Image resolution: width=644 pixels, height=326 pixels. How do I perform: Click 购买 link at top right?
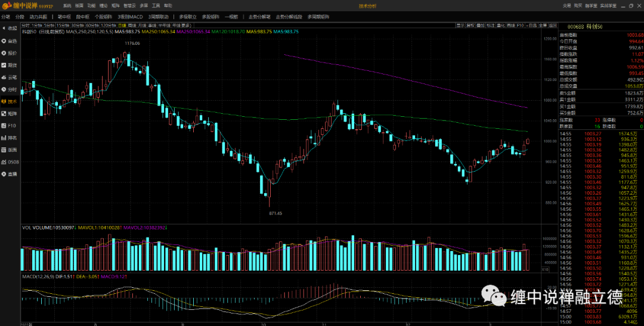pos(578,6)
